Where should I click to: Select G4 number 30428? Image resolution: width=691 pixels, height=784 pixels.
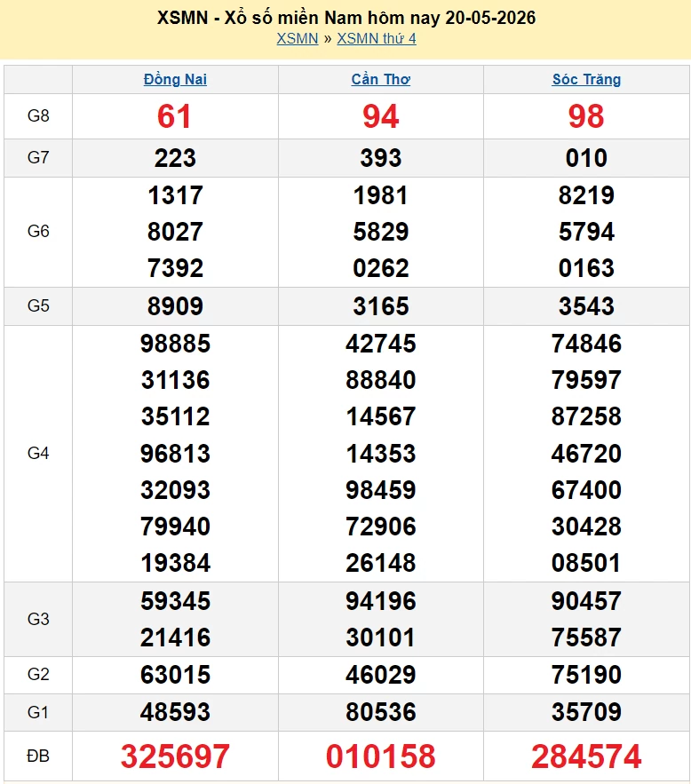click(586, 527)
